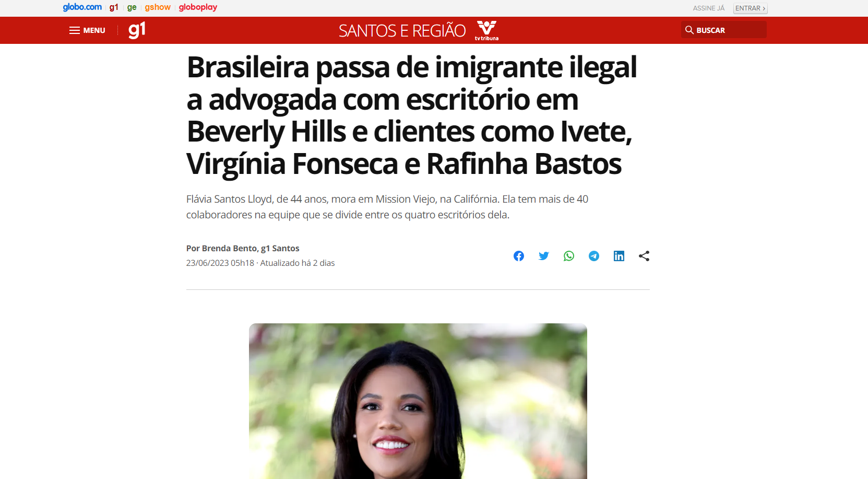
Task: Share article on Facebook
Action: 518,256
